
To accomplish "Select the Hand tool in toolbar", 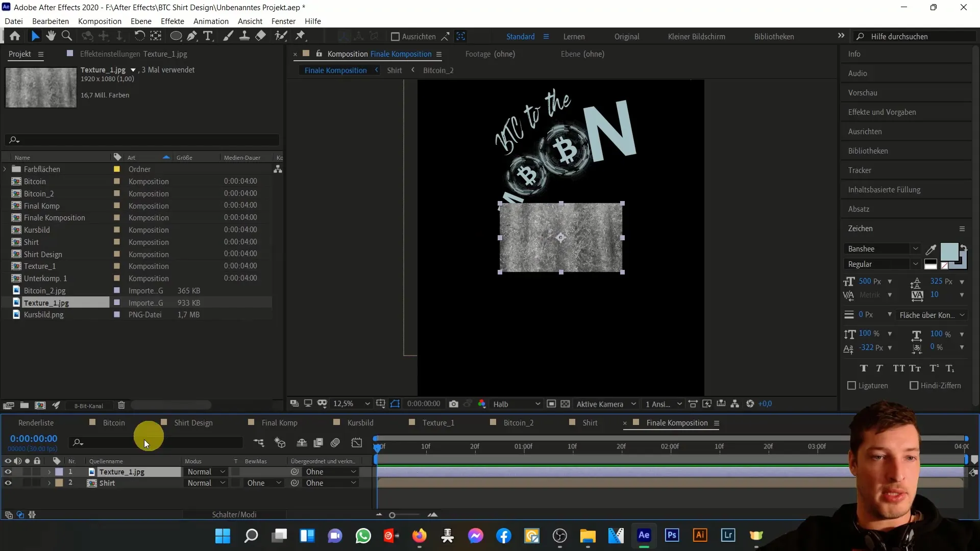I will point(51,36).
